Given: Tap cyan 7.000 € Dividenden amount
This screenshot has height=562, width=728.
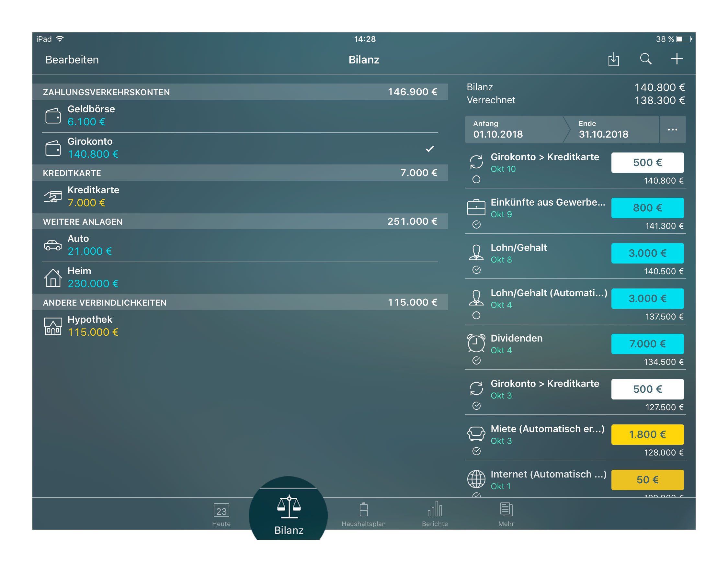Looking at the screenshot, I should tap(647, 344).
